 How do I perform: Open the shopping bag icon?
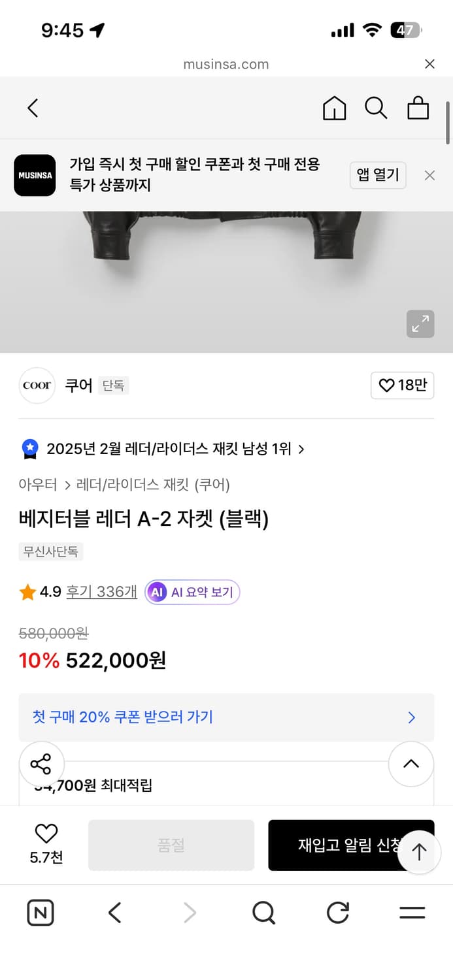[x=418, y=108]
